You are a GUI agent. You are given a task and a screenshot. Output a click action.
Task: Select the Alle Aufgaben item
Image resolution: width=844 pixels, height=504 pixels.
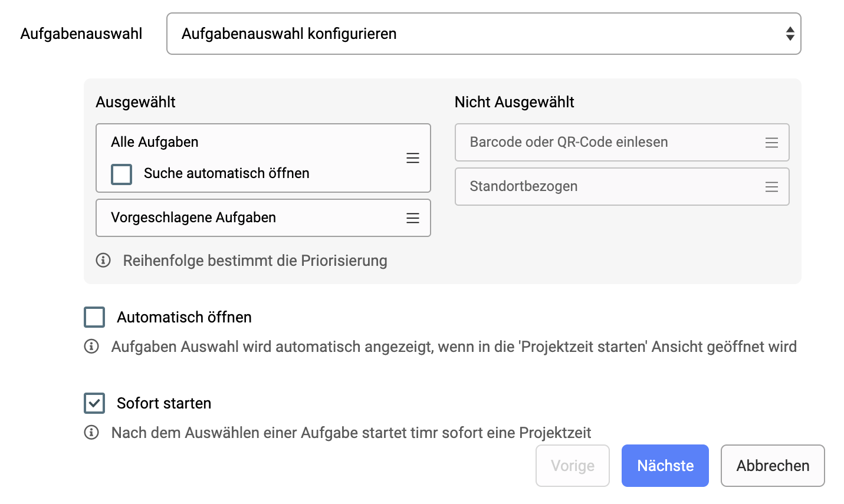click(x=263, y=158)
